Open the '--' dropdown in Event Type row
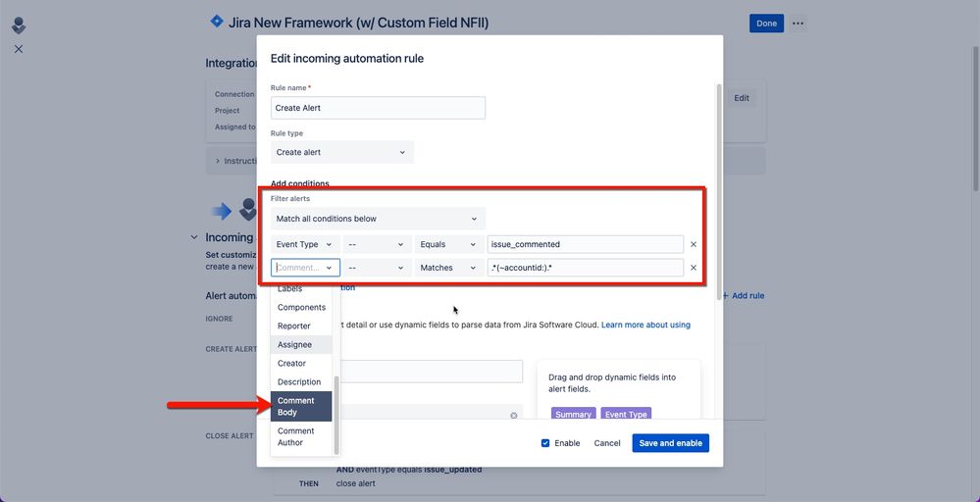Viewport: 980px width, 502px height. pyautogui.click(x=377, y=244)
